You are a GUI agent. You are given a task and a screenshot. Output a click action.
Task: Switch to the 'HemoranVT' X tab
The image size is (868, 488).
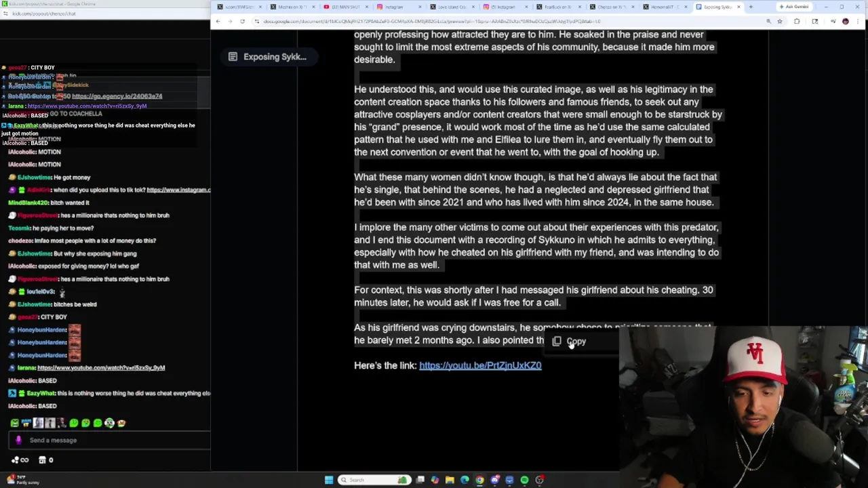(665, 7)
